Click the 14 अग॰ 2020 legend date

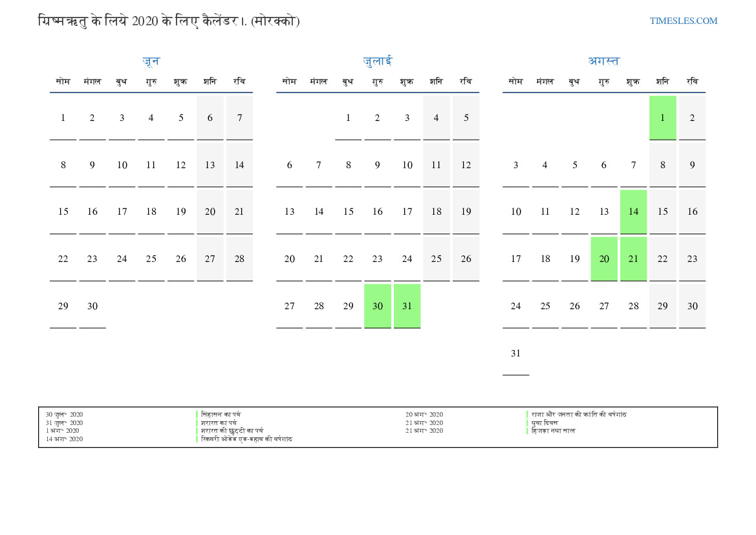pyautogui.click(x=64, y=439)
